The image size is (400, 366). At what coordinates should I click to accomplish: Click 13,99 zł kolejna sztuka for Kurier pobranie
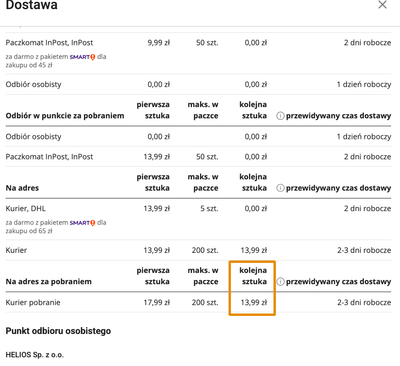tap(254, 303)
